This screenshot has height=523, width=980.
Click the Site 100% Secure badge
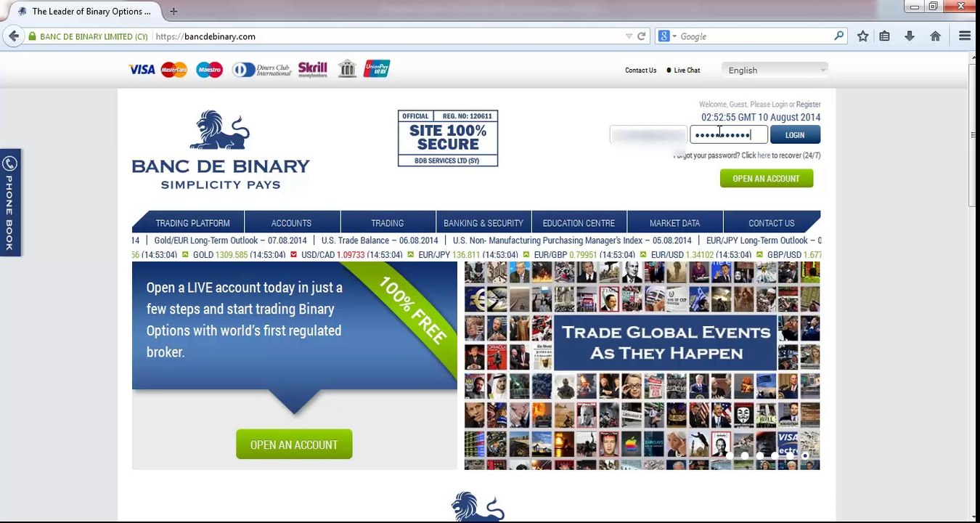[x=448, y=138]
